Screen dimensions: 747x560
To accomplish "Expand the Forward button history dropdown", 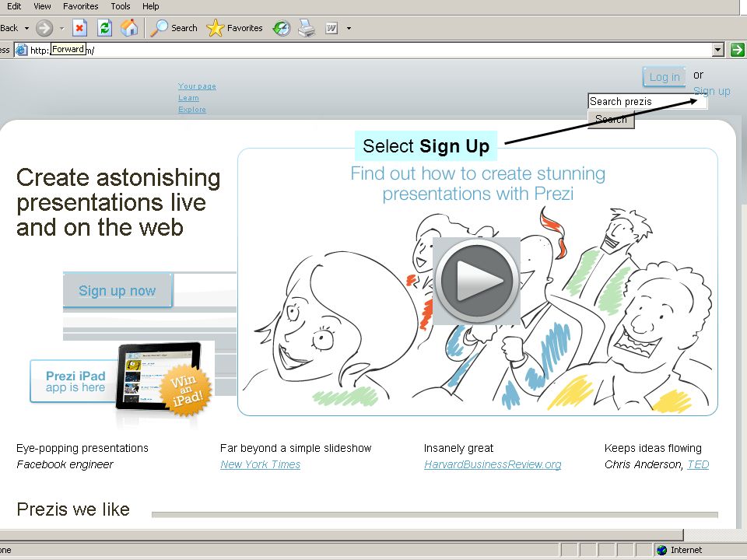I will click(x=62, y=28).
